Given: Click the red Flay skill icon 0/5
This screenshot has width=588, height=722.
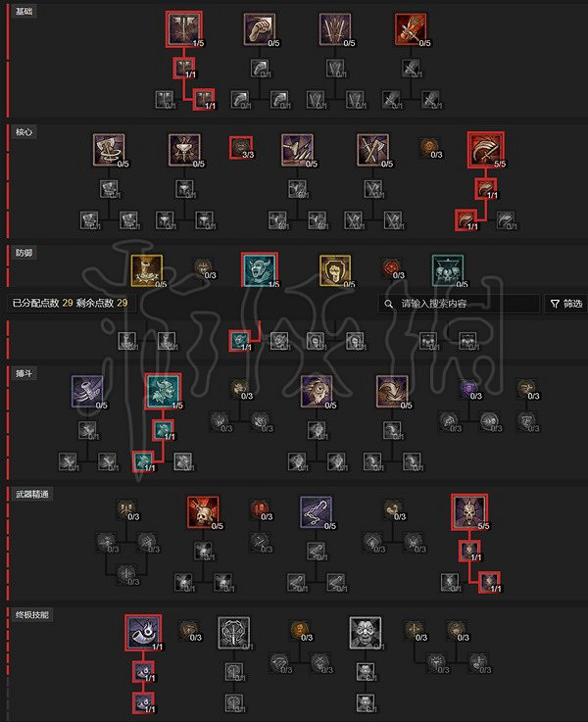Looking at the screenshot, I should (x=411, y=29).
